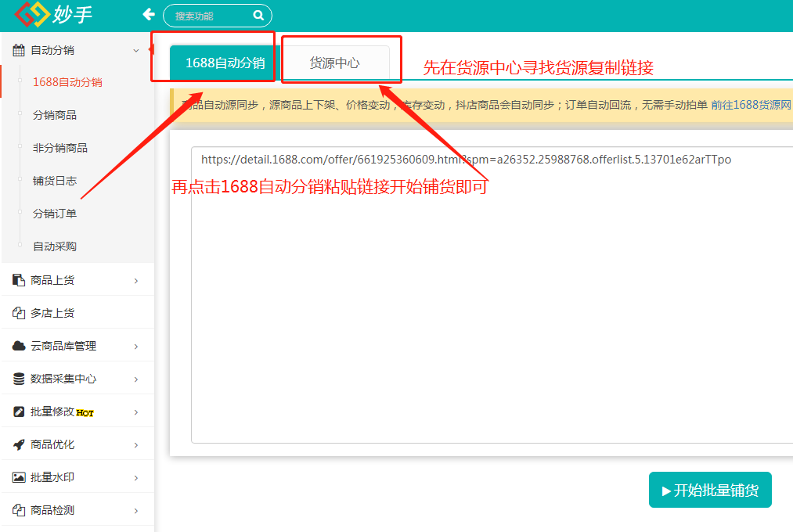The image size is (793, 532).
Task: Open 非分销商品 in the sidebar
Action: tap(60, 148)
